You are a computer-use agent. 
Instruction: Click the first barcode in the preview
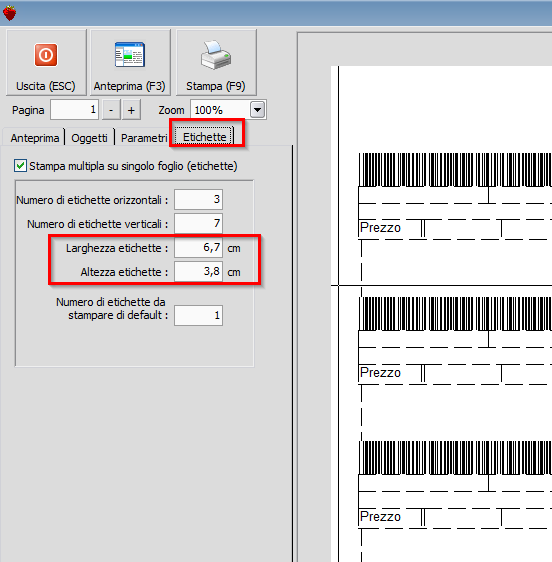coord(455,170)
